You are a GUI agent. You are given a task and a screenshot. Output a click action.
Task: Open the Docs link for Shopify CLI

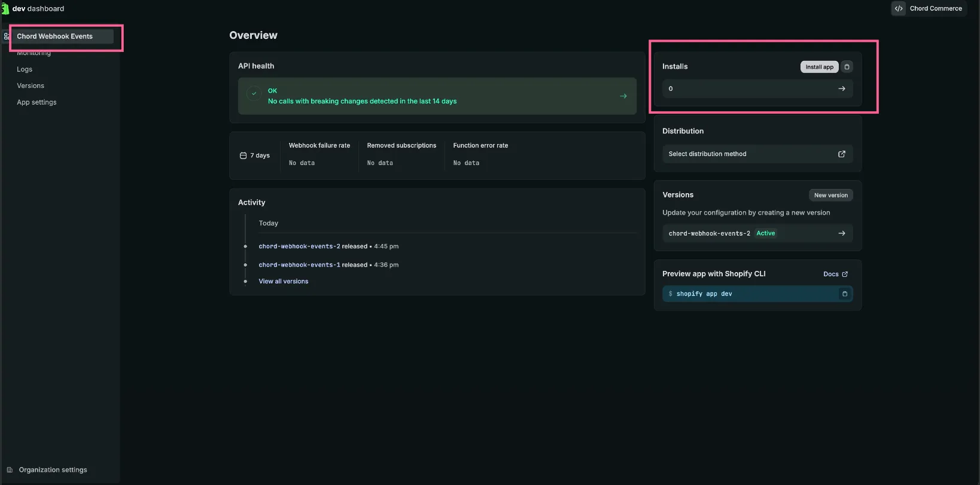click(835, 274)
